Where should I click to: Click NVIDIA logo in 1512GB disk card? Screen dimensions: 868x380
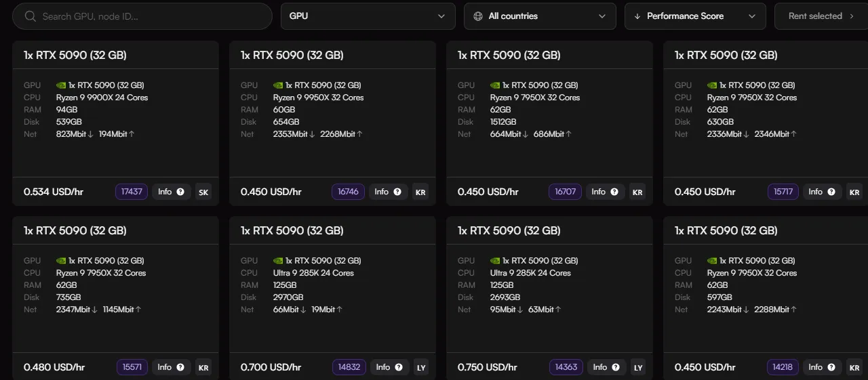point(495,85)
